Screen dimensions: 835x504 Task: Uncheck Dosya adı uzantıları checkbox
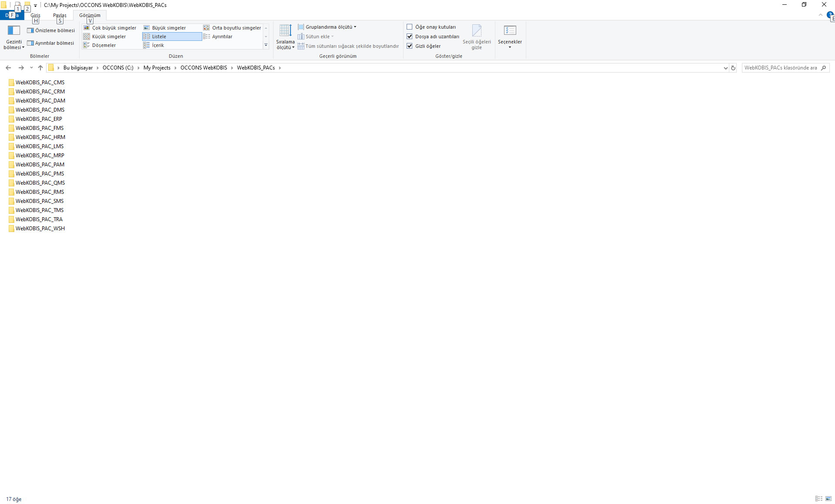(x=409, y=36)
